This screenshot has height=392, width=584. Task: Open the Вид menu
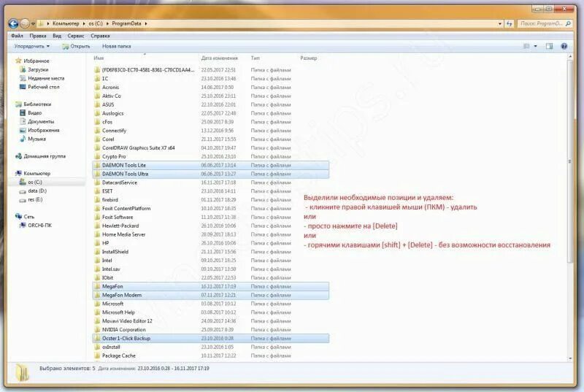[x=57, y=36]
